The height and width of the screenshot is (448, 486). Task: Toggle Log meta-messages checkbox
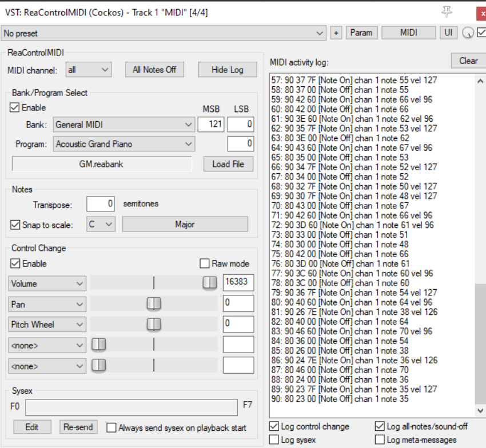380,439
